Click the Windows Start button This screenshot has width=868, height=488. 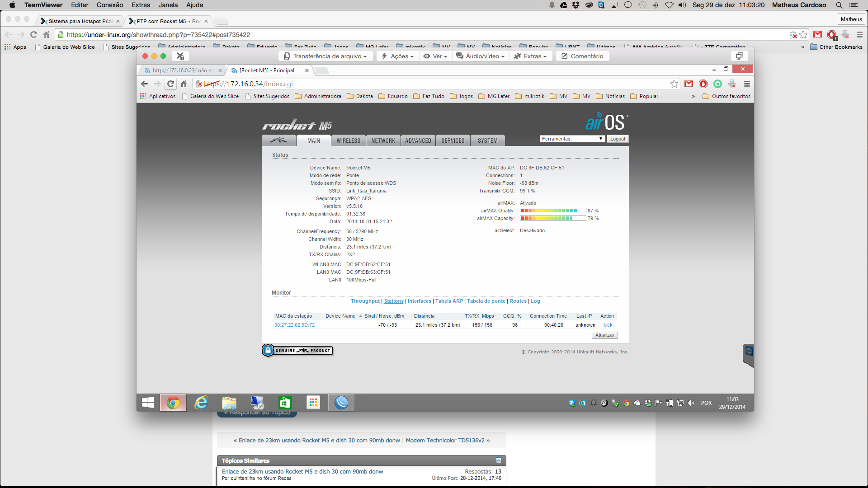(147, 403)
